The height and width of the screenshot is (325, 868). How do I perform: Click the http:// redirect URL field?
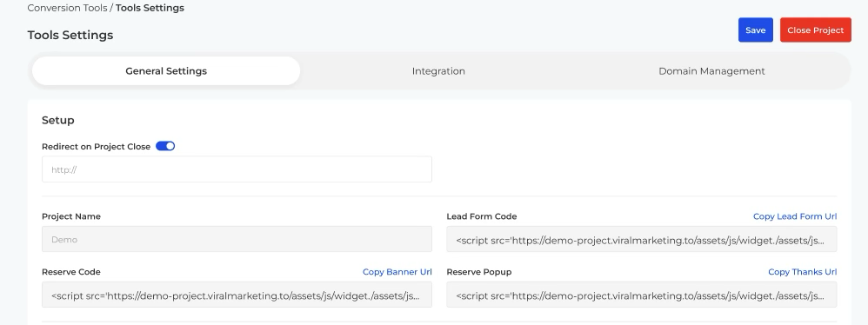point(237,169)
